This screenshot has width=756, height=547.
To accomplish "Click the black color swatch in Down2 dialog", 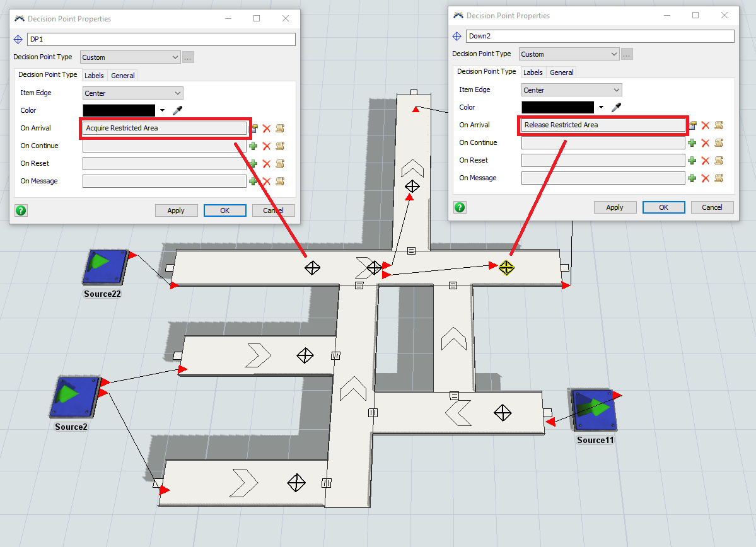I will 557,107.
